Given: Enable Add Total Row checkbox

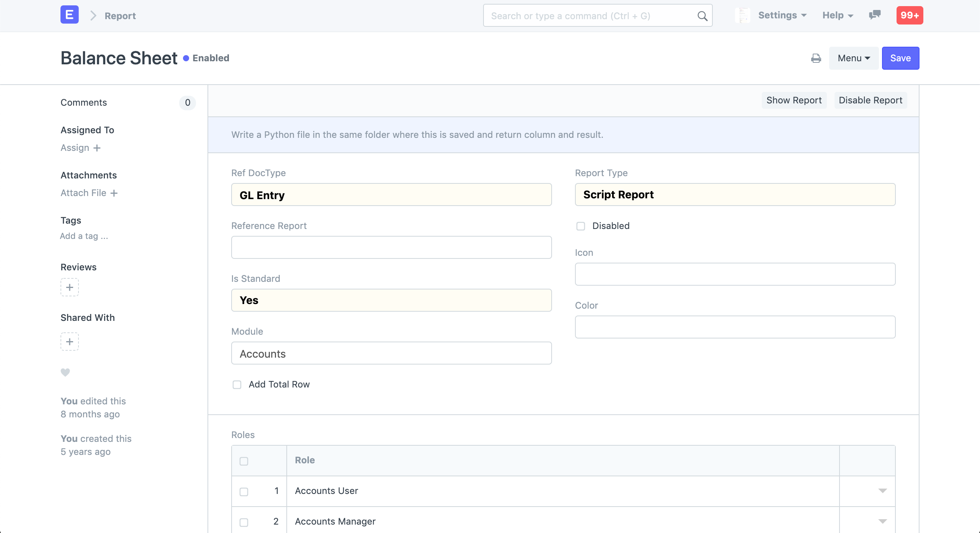Looking at the screenshot, I should click(237, 384).
